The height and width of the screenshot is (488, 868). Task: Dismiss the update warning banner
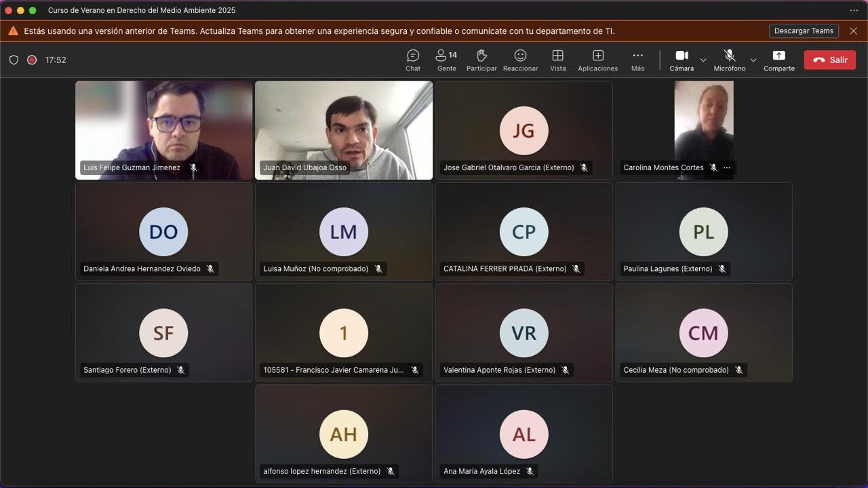pos(853,31)
